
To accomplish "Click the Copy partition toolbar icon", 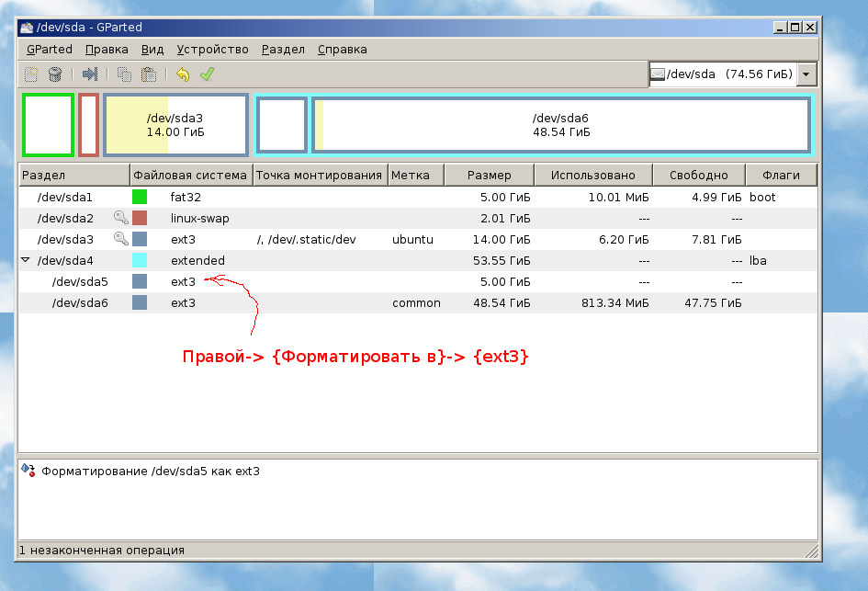I will pyautogui.click(x=124, y=74).
